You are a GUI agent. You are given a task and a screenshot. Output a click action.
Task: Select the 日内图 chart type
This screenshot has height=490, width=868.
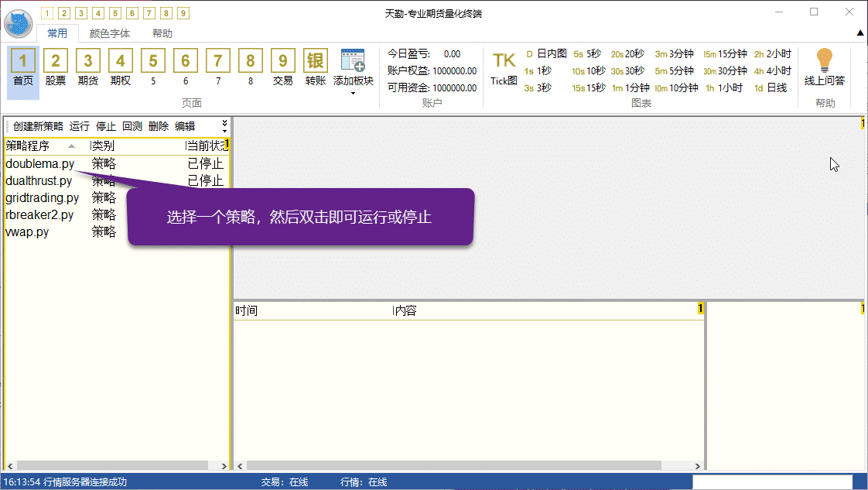click(x=545, y=53)
